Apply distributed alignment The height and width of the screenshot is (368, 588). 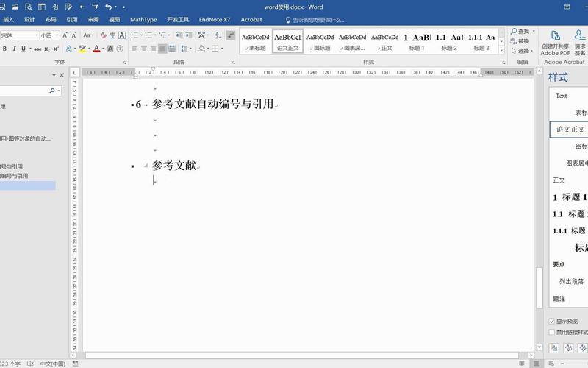coord(172,49)
